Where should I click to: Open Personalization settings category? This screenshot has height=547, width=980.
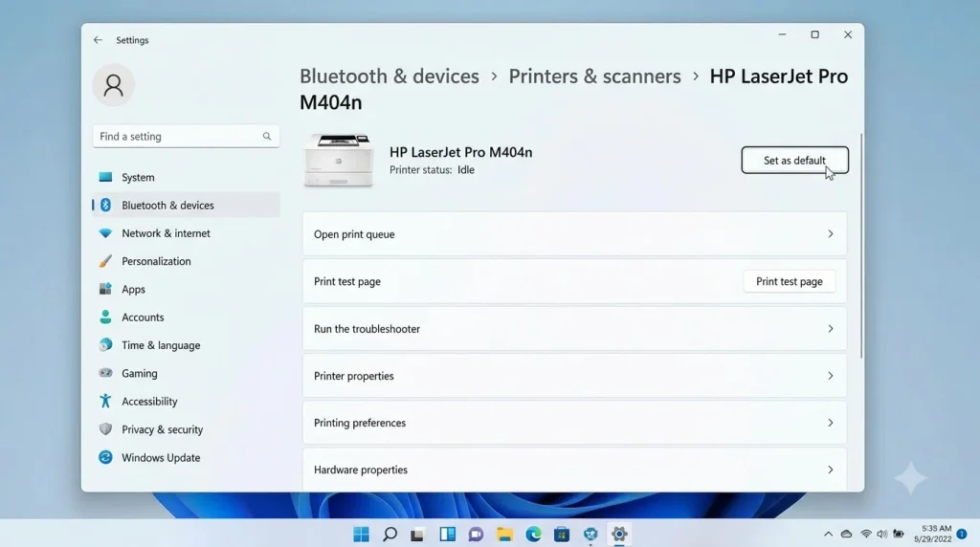(x=187, y=261)
